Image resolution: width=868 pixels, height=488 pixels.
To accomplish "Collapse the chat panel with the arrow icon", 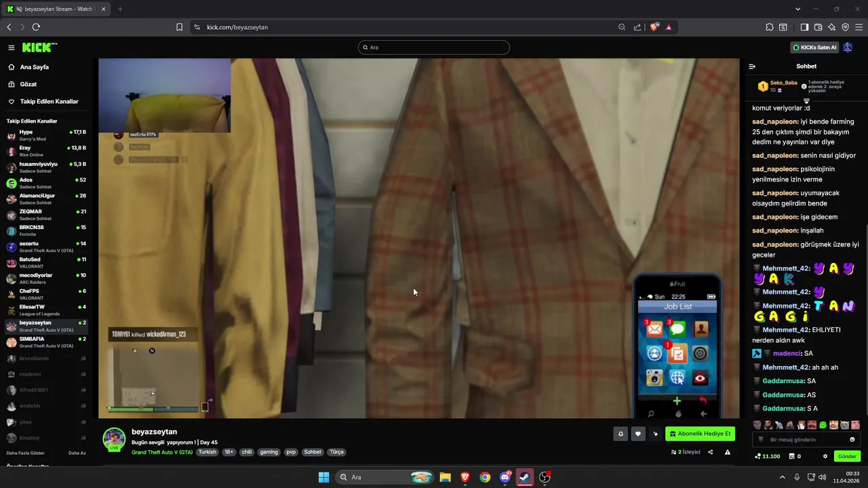I will pyautogui.click(x=752, y=66).
